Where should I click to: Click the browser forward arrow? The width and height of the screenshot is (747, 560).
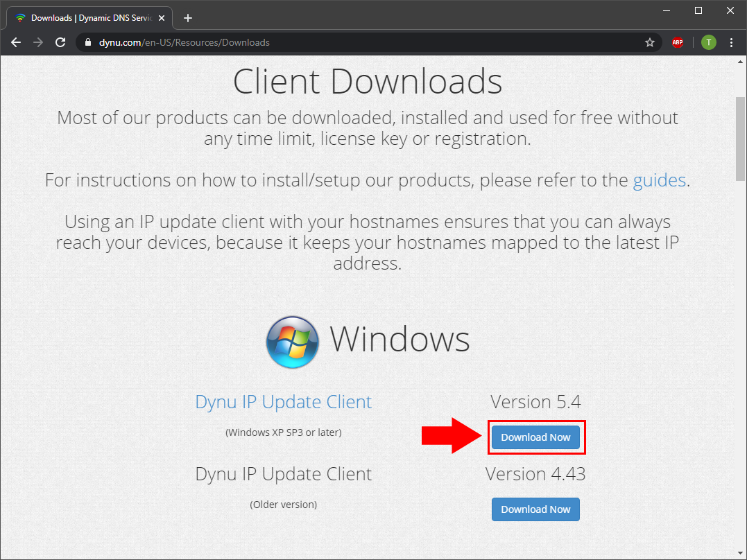click(38, 42)
